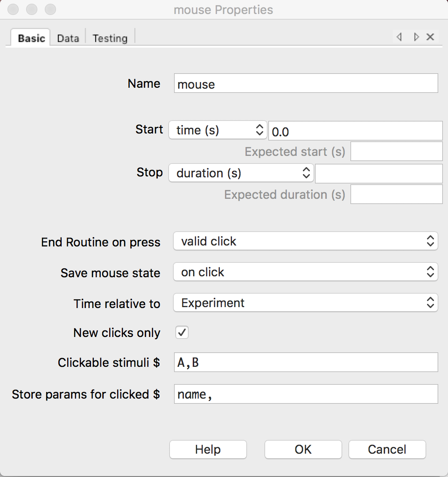Click the Store params for clicked field
This screenshot has width=448, height=477.
[306, 394]
